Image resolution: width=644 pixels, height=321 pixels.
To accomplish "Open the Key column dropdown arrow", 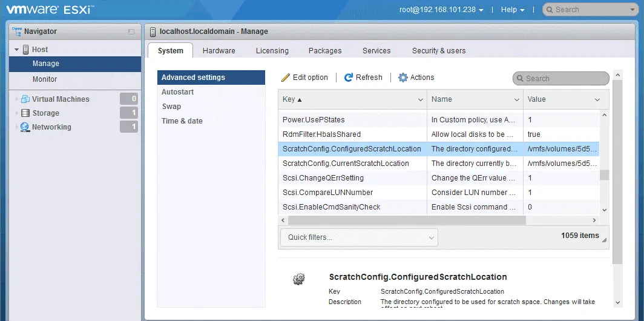I will (x=421, y=100).
